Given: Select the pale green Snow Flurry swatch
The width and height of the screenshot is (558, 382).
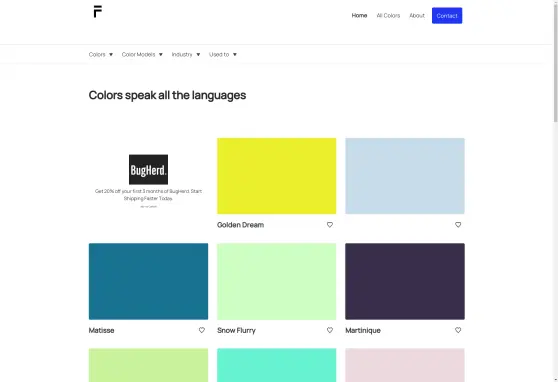Looking at the screenshot, I should 277,281.
